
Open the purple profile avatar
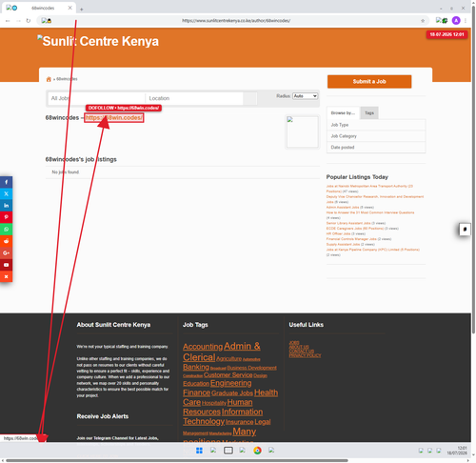click(x=456, y=21)
